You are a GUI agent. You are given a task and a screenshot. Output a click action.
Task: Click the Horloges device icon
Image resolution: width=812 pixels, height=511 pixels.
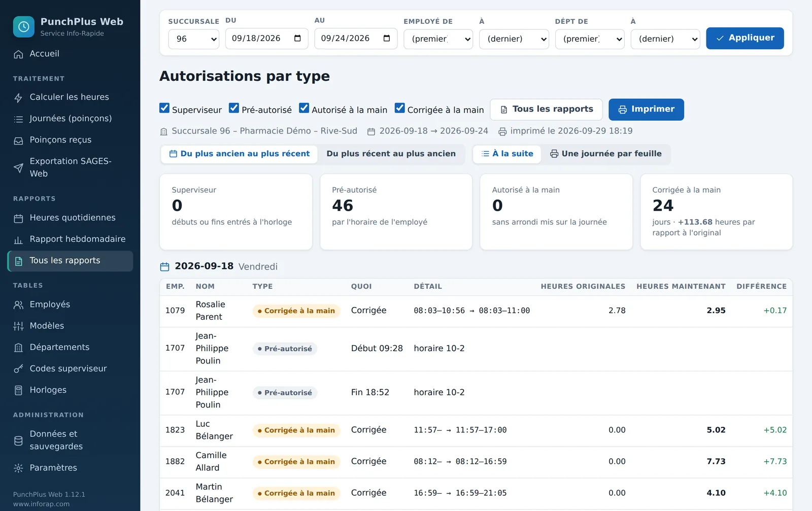(18, 390)
